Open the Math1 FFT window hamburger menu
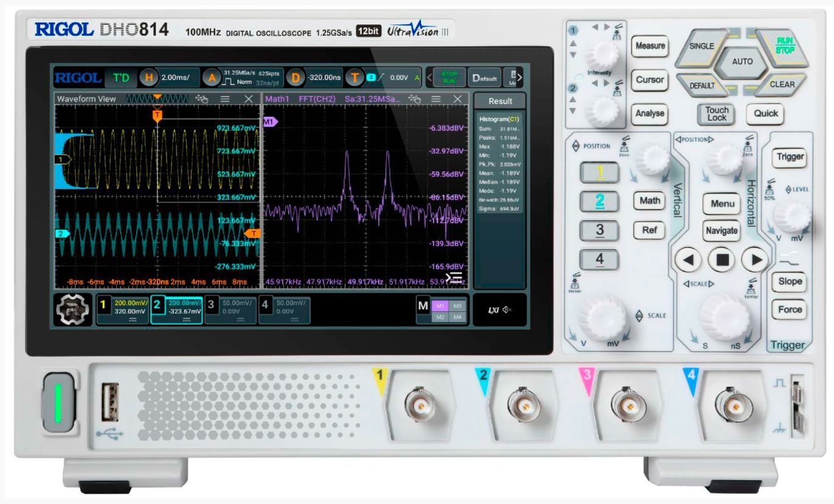Viewport: 834px width, 504px height. [x=436, y=99]
